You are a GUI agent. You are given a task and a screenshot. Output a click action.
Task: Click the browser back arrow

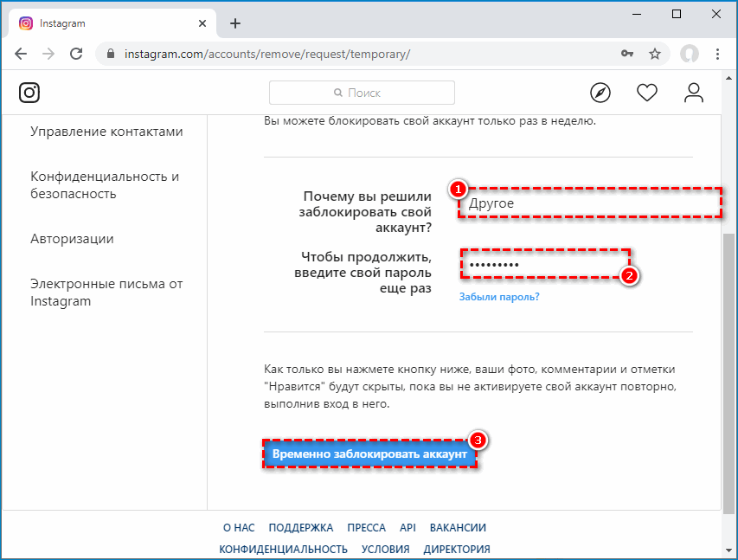click(x=21, y=54)
